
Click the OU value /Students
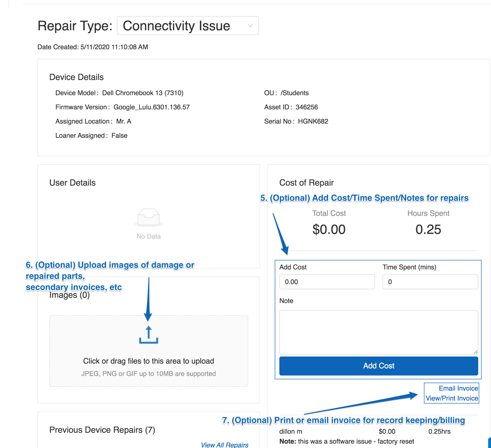[295, 93]
